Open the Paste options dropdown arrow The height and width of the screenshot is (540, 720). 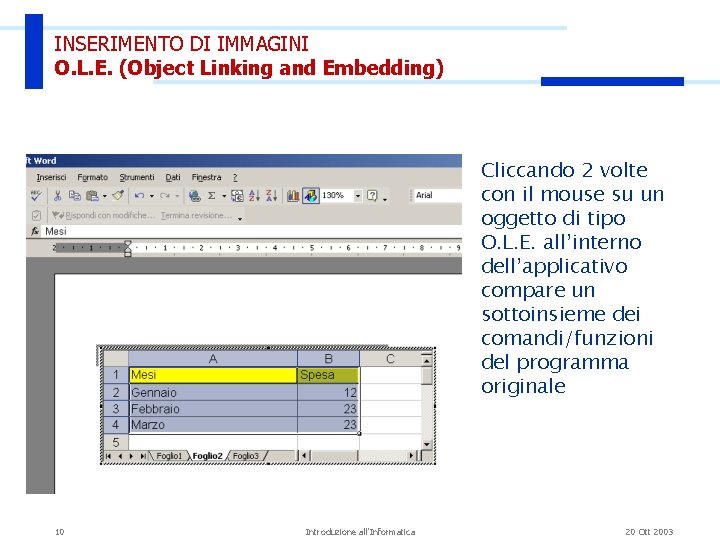click(x=105, y=196)
